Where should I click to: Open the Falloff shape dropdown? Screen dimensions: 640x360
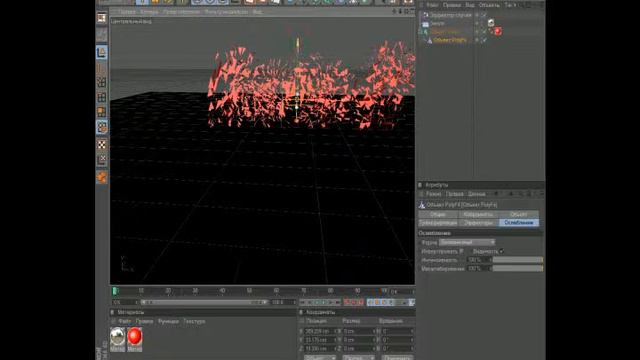click(467, 242)
